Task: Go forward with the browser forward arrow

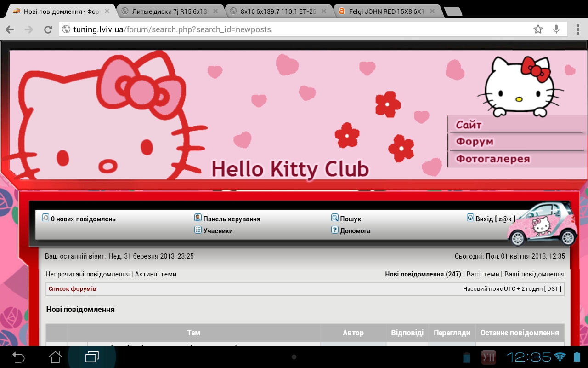Action: pos(28,29)
